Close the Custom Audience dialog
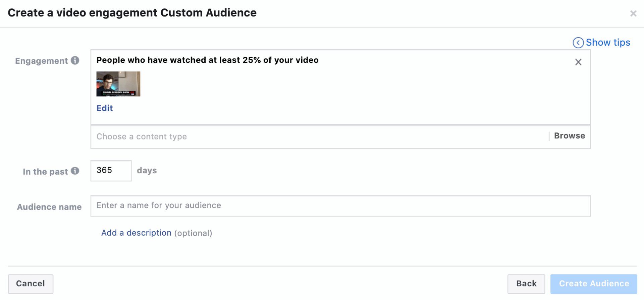Image resolution: width=644 pixels, height=300 pixels. point(633,13)
